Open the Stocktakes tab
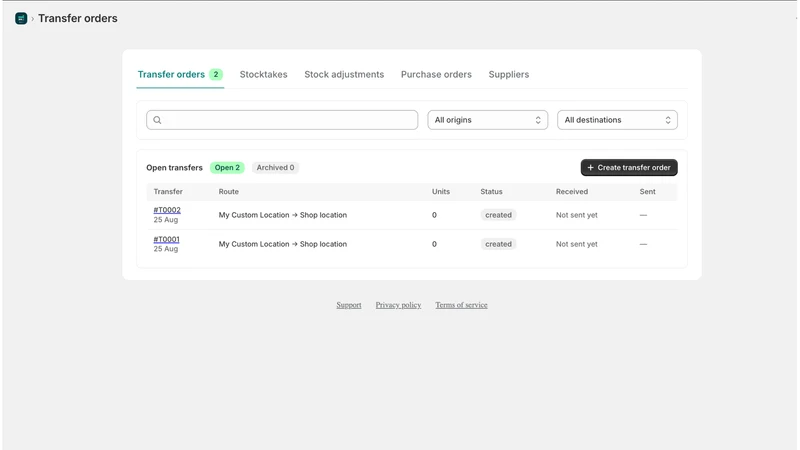 pos(263,74)
